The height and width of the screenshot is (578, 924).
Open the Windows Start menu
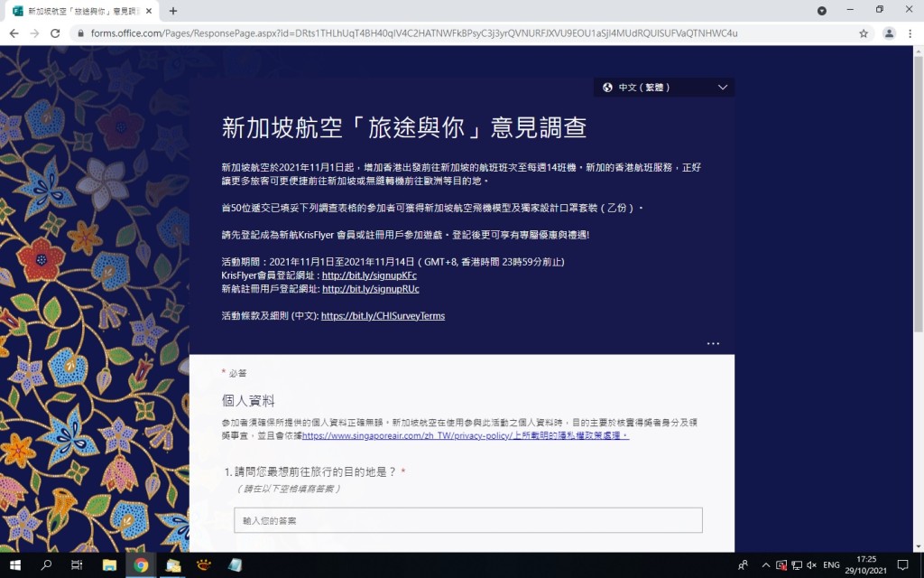point(14,564)
